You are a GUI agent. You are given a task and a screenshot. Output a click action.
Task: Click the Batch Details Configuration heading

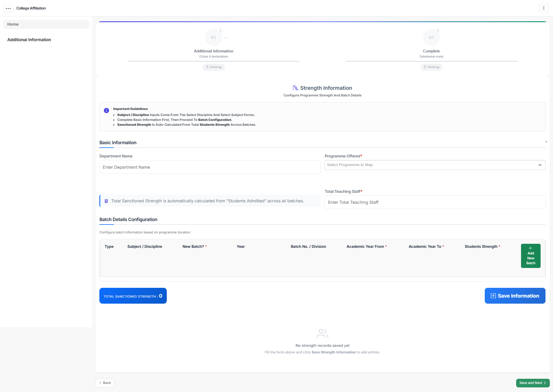pos(128,219)
